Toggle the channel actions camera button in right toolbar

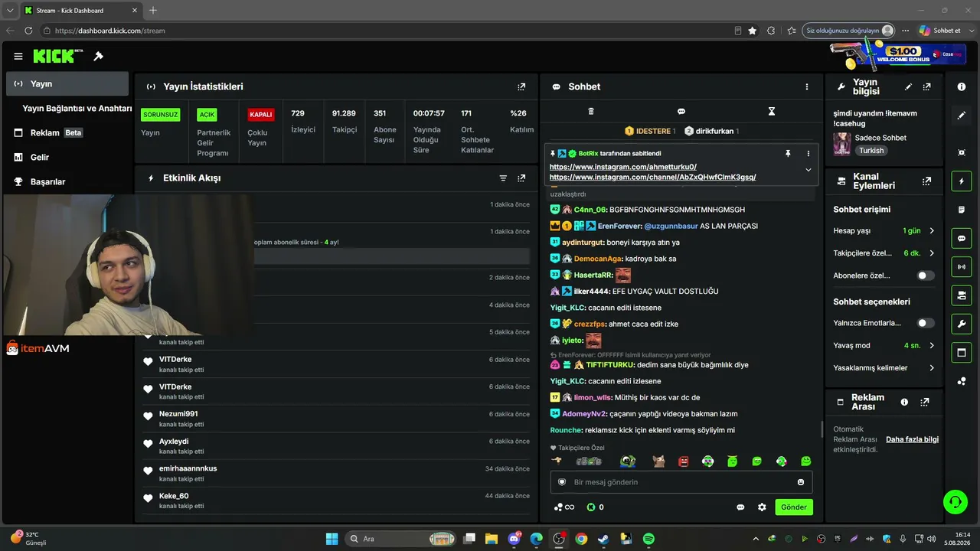(962, 295)
